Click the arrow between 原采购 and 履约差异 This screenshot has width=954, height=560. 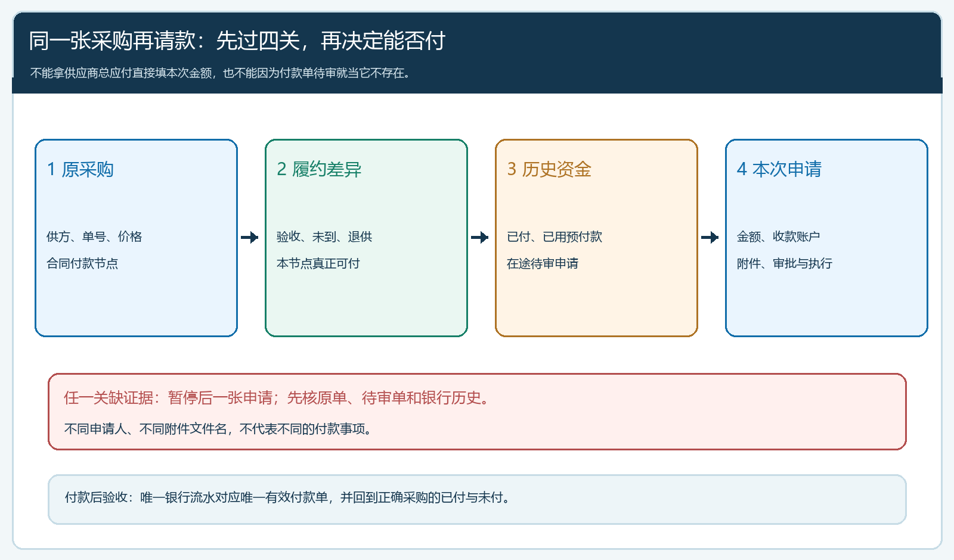point(250,238)
